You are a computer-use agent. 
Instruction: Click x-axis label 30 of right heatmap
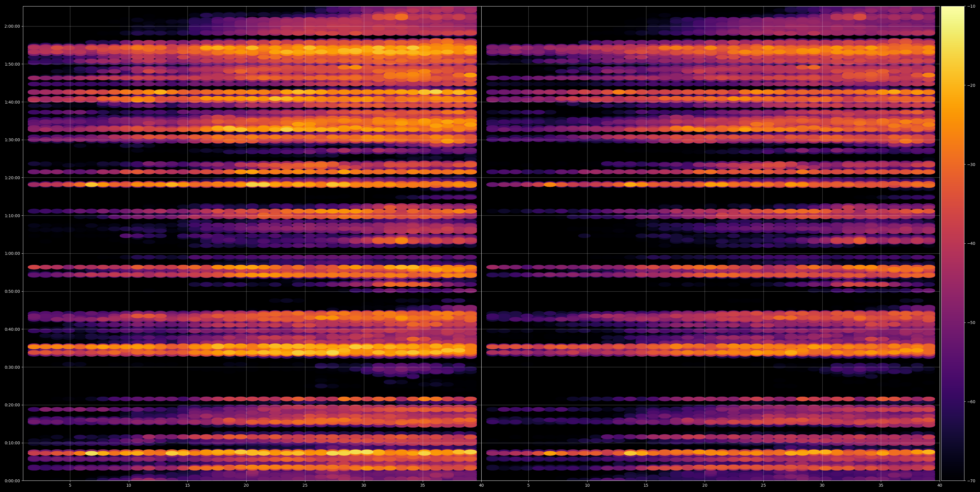(822, 486)
